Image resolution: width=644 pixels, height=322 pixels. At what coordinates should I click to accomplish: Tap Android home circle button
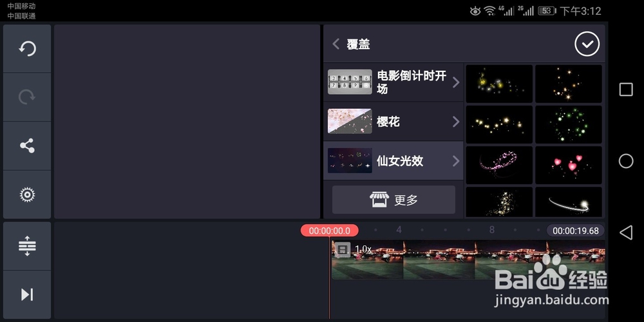coord(626,161)
